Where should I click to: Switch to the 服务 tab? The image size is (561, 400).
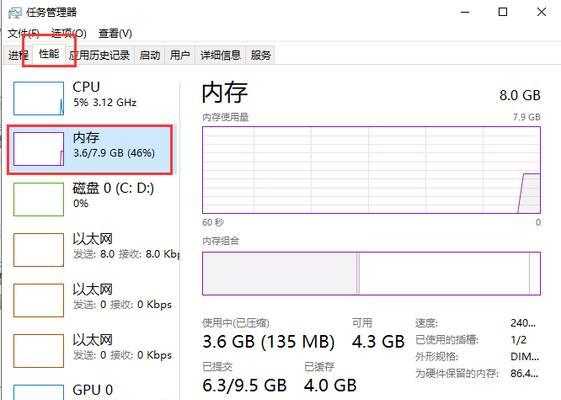pyautogui.click(x=260, y=55)
